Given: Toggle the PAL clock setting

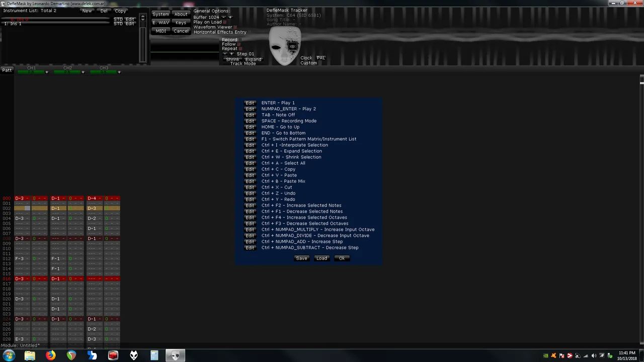Looking at the screenshot, I should click(x=321, y=58).
